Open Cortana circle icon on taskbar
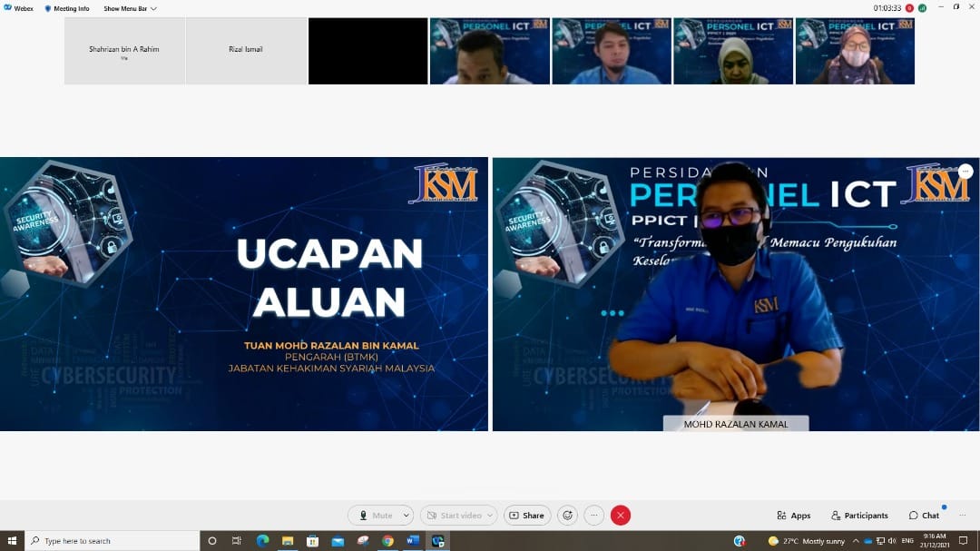 [211, 540]
